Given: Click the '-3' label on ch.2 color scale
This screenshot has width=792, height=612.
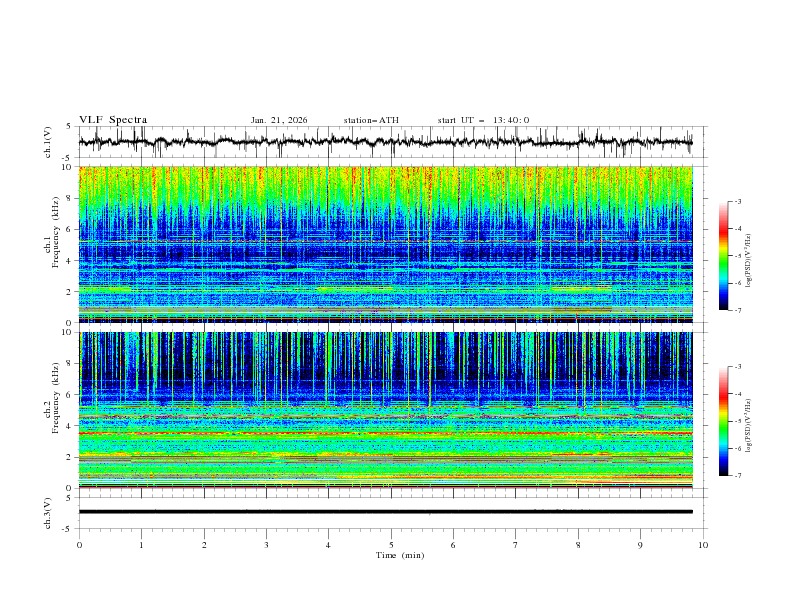Looking at the screenshot, I should [738, 367].
